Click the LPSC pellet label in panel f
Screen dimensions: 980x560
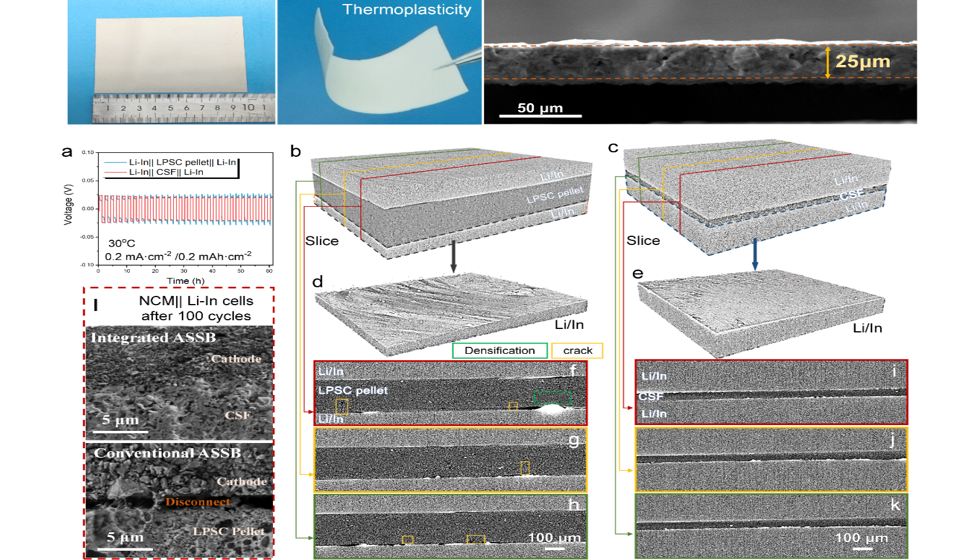point(353,390)
